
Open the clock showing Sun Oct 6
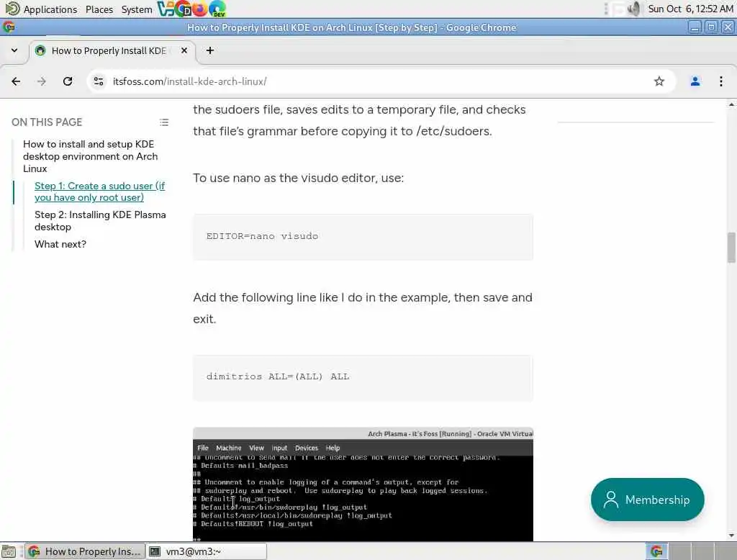pos(690,9)
